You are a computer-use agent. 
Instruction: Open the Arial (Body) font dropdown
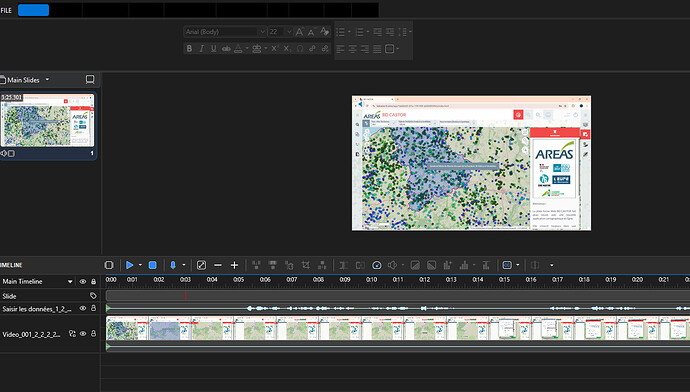coord(262,32)
